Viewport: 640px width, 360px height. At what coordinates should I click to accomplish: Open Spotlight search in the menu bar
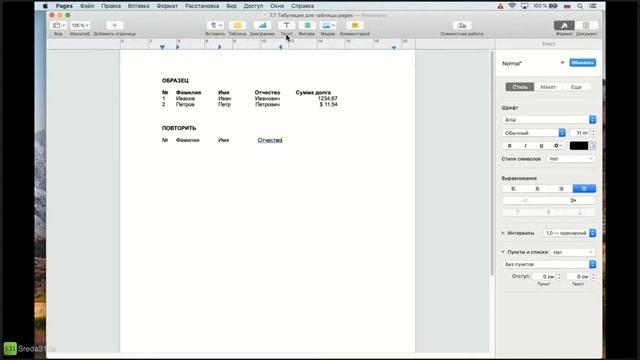pos(580,6)
